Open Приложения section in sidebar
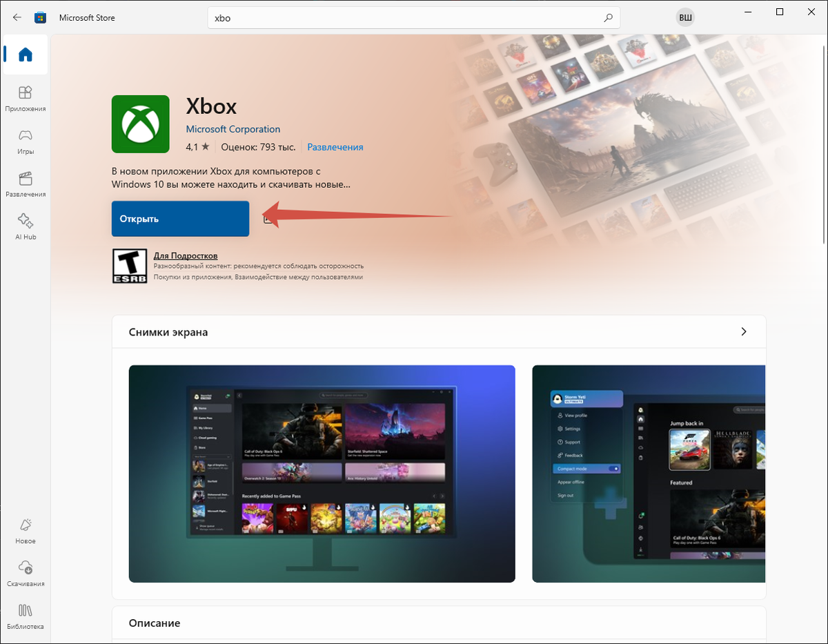The image size is (828, 644). (26, 99)
